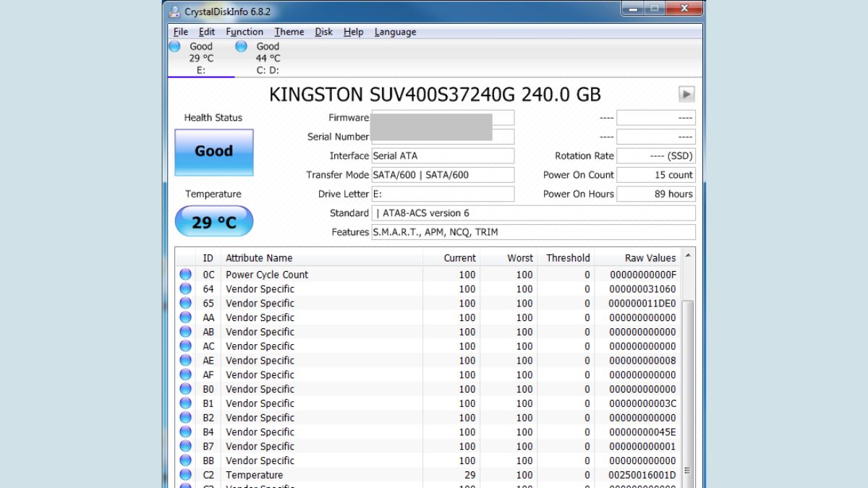Click the Attribute Name column header
This screenshot has width=868, height=488.
(321, 258)
